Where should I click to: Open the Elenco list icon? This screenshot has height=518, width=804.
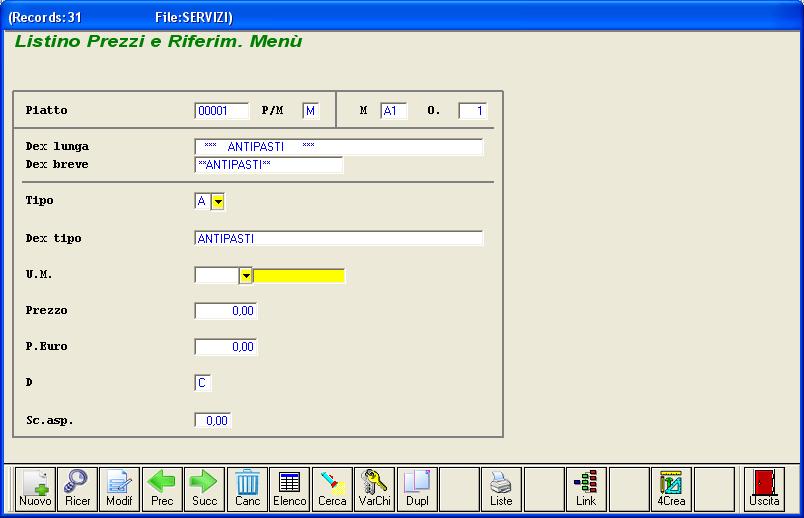(x=290, y=488)
